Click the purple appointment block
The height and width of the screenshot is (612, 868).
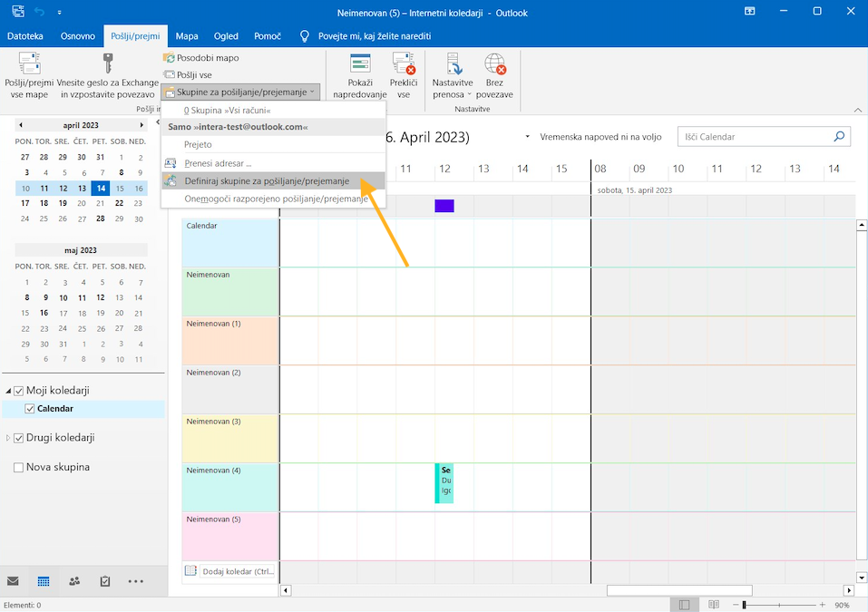pyautogui.click(x=444, y=206)
